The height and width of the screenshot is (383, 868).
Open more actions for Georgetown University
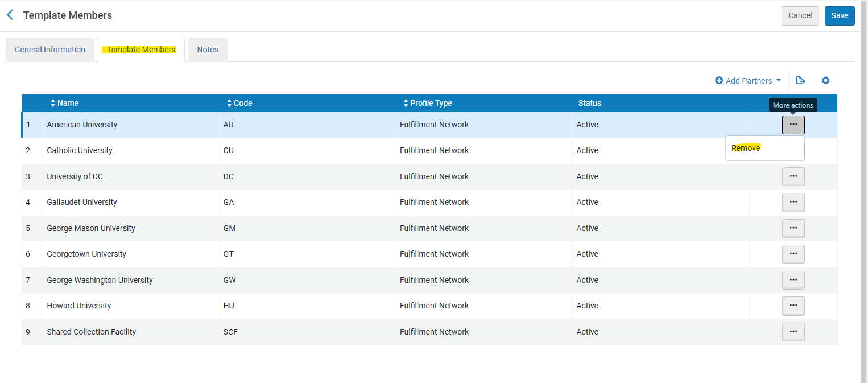793,254
